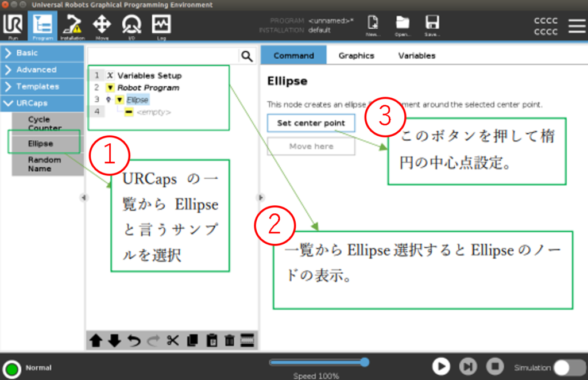588x380 pixels.
Task: Open the Installation screen icon
Action: coord(72,25)
